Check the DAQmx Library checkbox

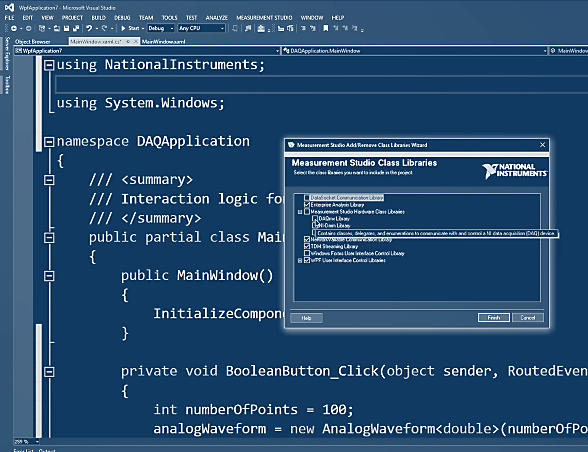[x=315, y=218]
